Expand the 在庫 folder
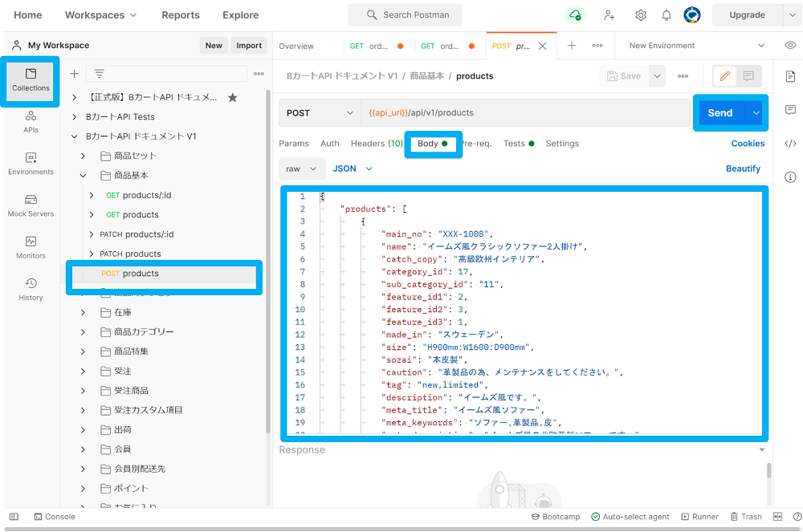The height and width of the screenshot is (532, 803). coord(83,313)
